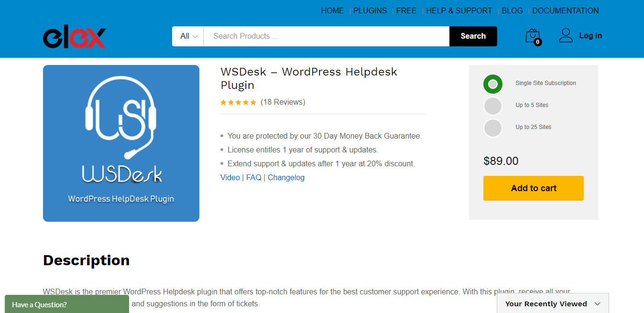The image size is (644, 313).
Task: Go to HOME menu item
Action: [x=332, y=11]
